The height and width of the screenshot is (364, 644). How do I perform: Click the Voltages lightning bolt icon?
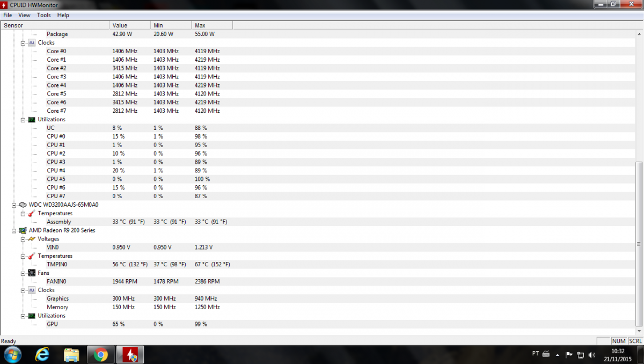[x=32, y=239]
